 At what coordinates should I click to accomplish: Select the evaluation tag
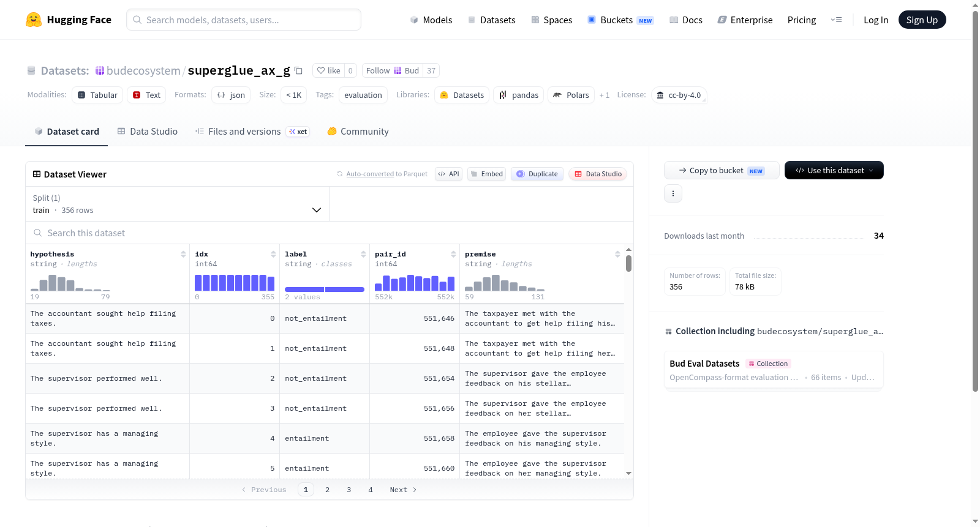pyautogui.click(x=363, y=95)
